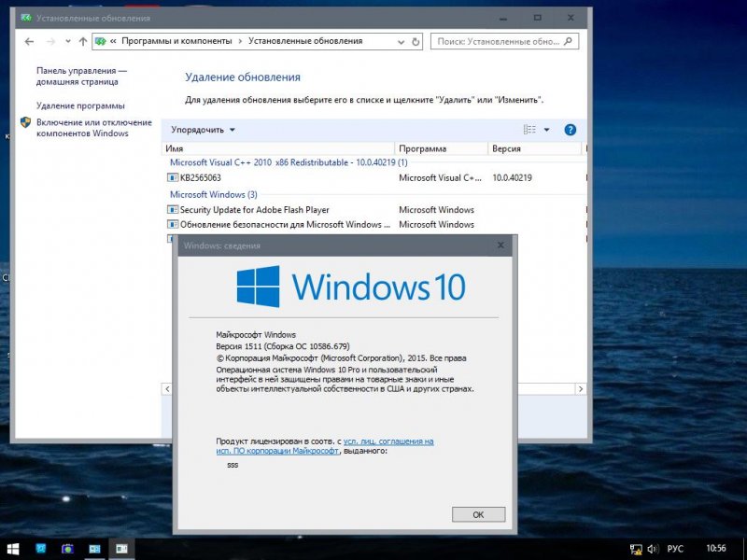Open the 'усл. лиц. соглашения на исп. ПО' link
This screenshot has width=747, height=560.
(325, 446)
